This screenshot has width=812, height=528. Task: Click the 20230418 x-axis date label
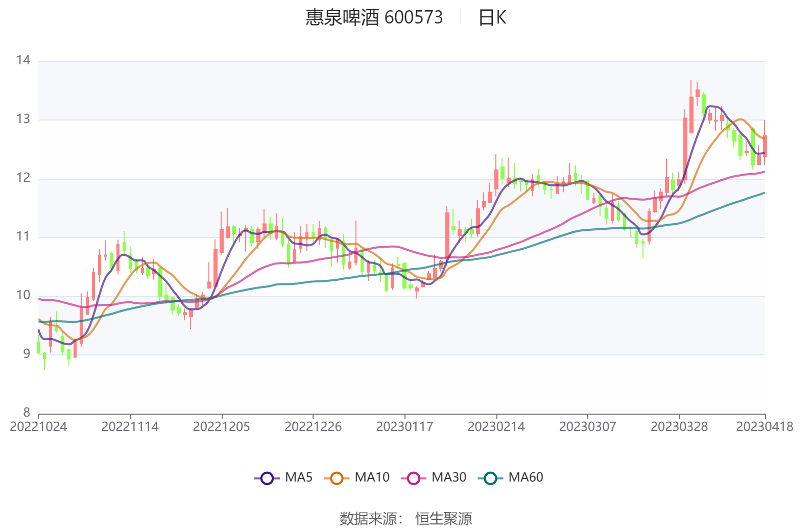click(x=765, y=427)
